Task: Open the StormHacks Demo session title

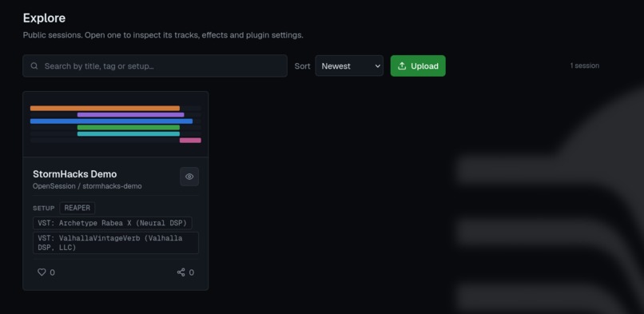Action: 75,174
